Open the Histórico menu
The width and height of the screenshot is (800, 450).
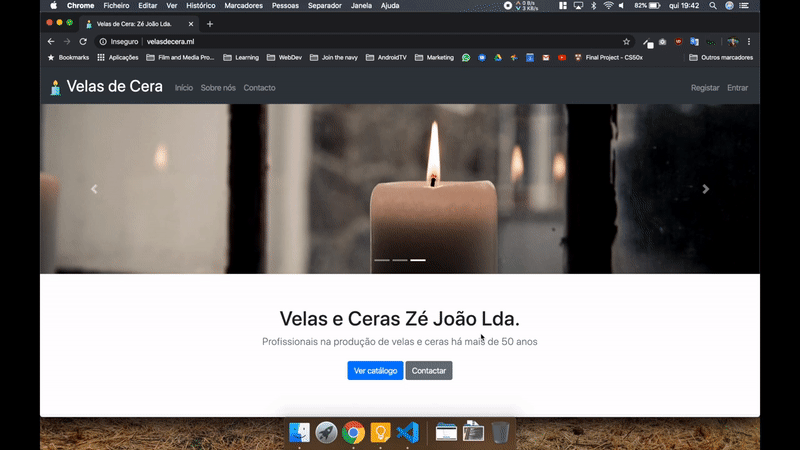pos(201,6)
